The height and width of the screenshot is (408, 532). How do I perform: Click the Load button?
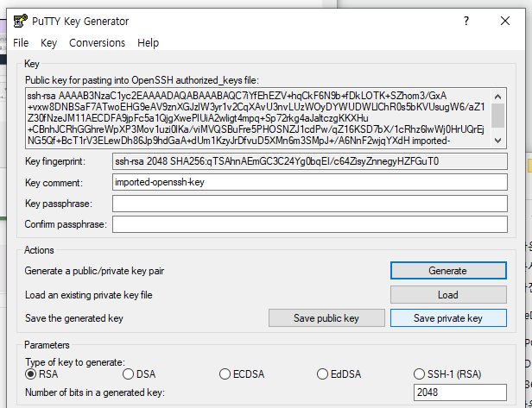[x=448, y=294]
